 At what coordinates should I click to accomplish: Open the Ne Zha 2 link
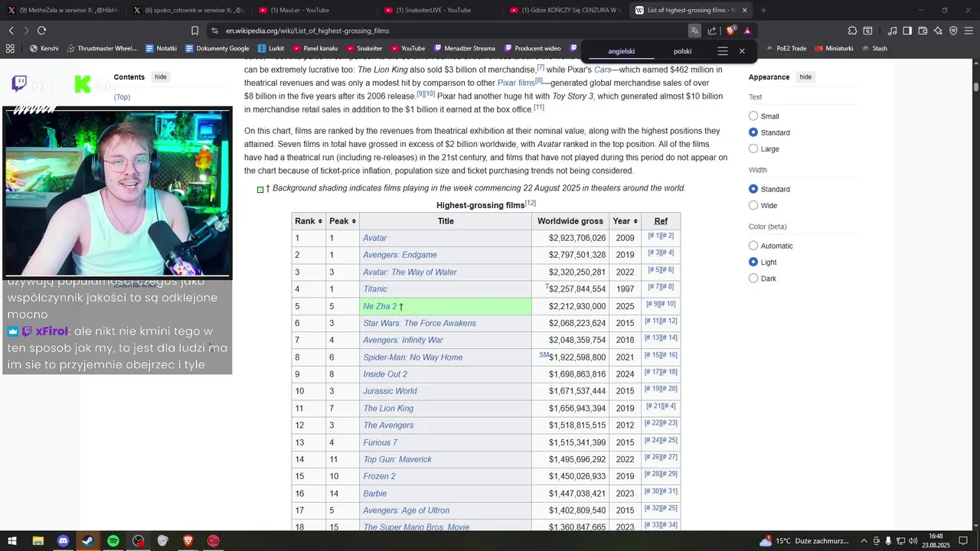[380, 306]
